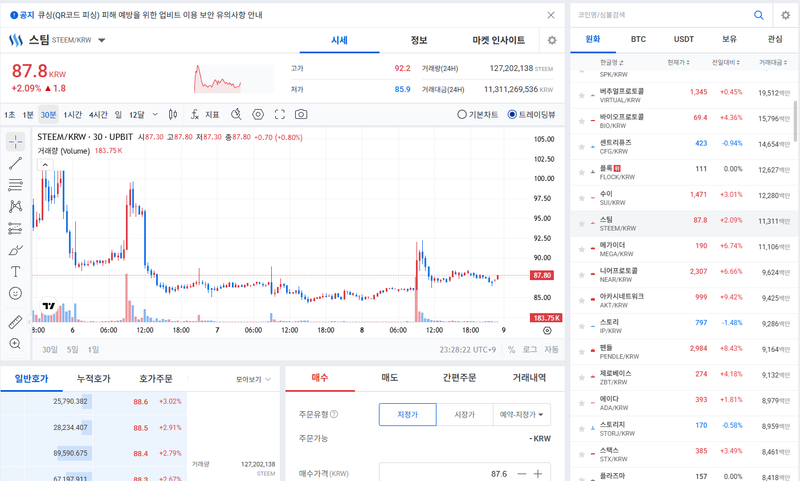Toggle fullscreen chart mode
This screenshot has width=800, height=481.
(x=280, y=114)
